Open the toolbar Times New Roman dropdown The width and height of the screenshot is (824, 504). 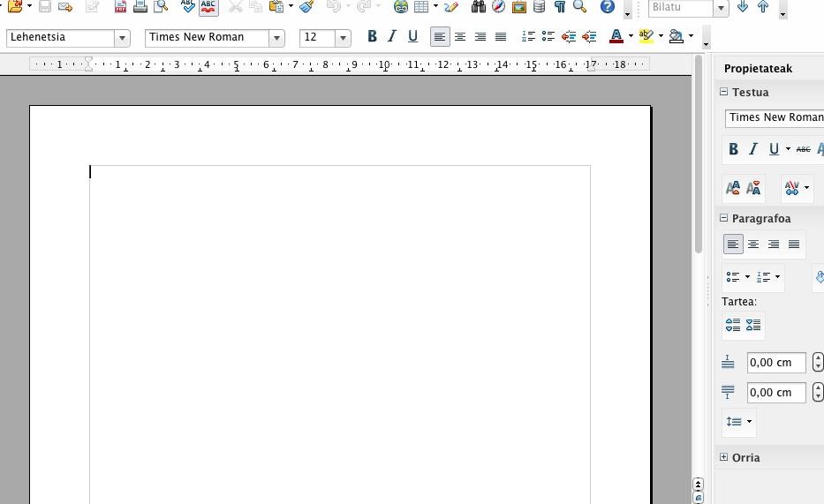tap(276, 38)
